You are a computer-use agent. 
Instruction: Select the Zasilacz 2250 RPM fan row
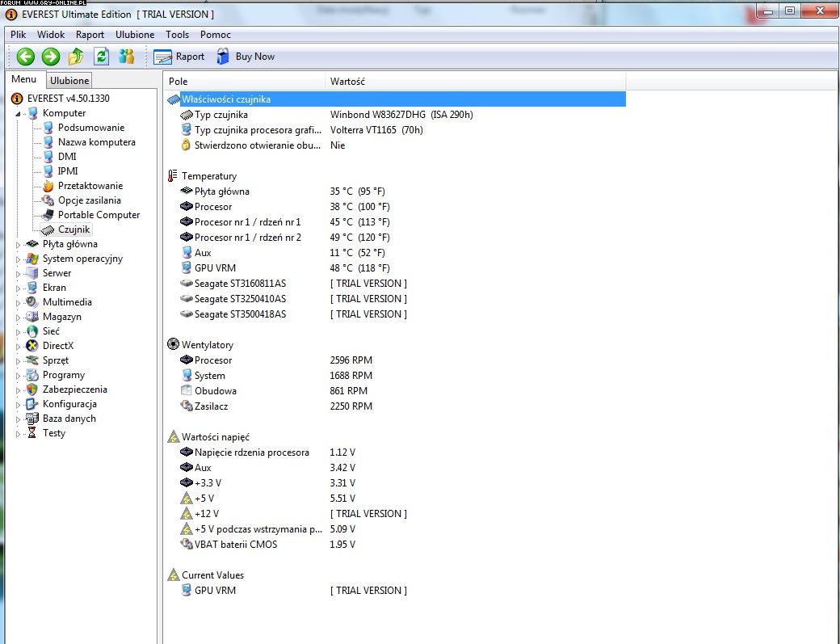click(397, 406)
